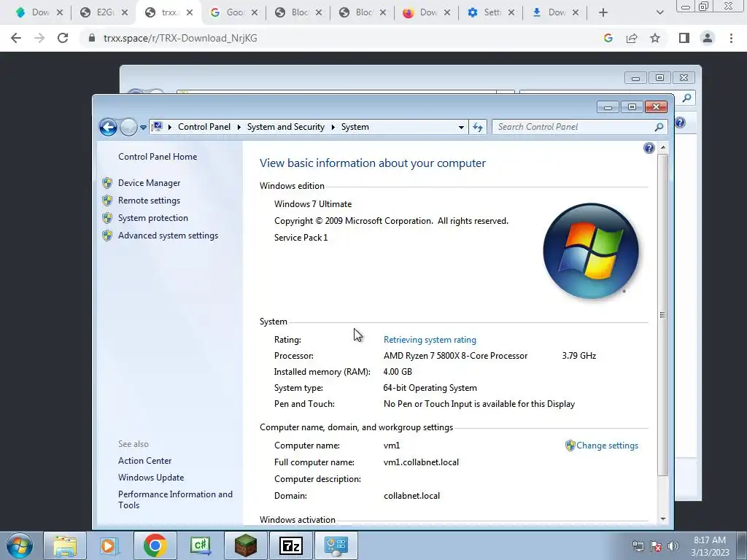
Task: Open the blue help icon in System window
Action: (649, 148)
